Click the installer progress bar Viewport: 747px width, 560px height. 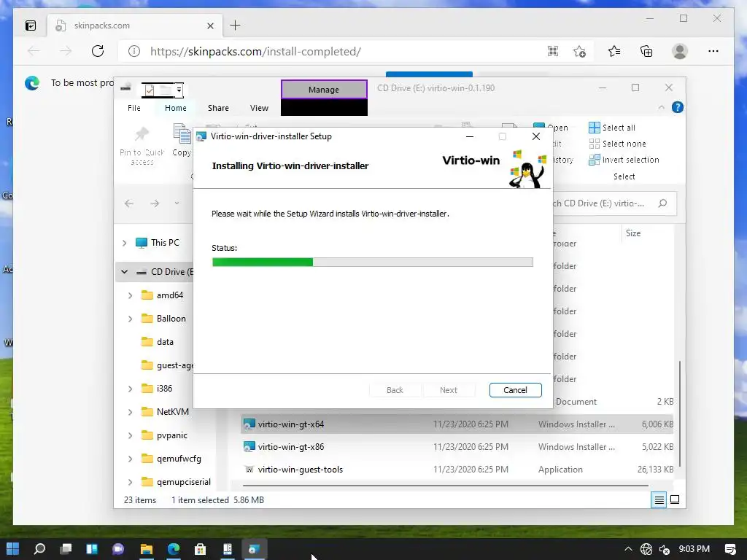pyautogui.click(x=372, y=262)
